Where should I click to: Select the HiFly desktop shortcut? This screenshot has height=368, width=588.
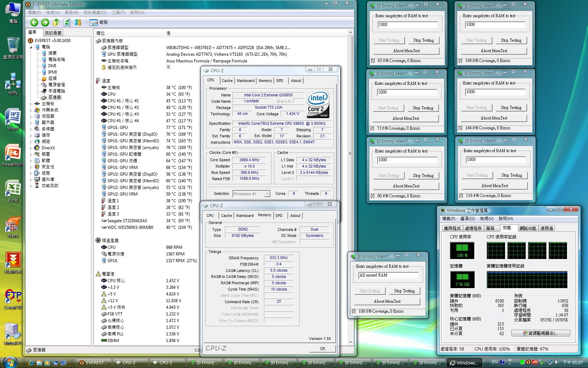coord(13,84)
